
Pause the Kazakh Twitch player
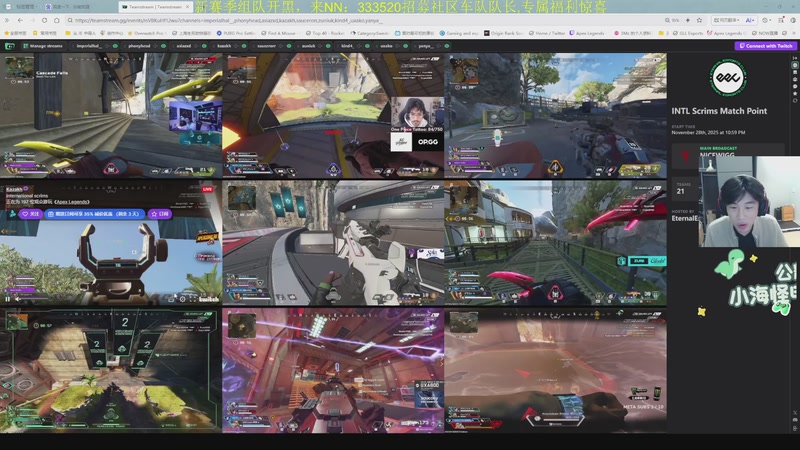(8, 299)
